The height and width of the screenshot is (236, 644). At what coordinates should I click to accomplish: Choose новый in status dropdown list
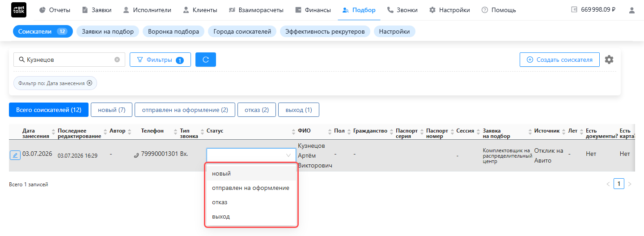click(251, 173)
